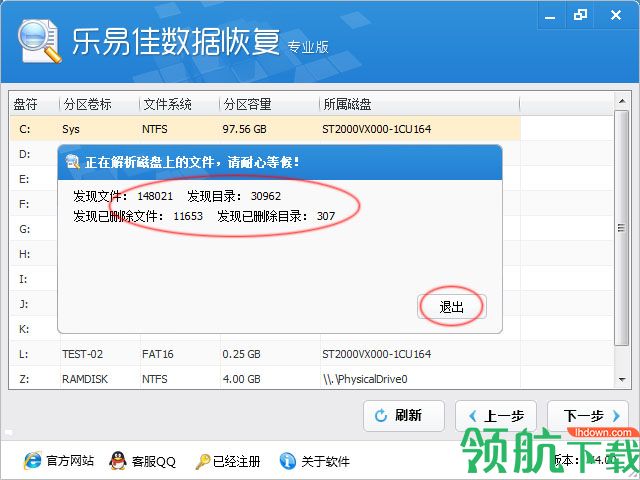
Task: Click the 发现已删除目录 count 307
Action: pos(326,216)
